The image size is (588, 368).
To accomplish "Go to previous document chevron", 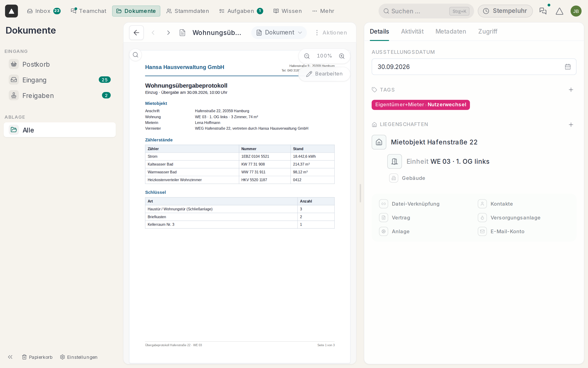I will [153, 33].
